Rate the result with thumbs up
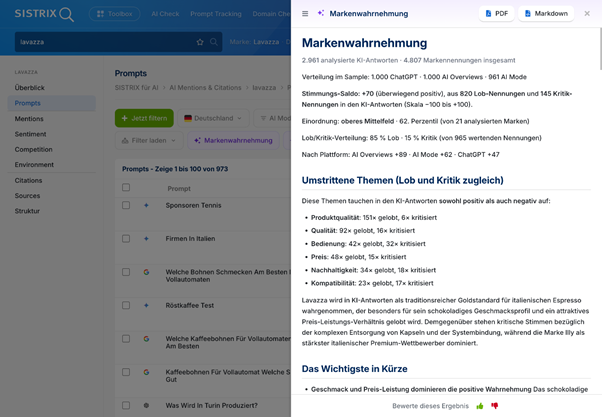The width and height of the screenshot is (602, 417). coord(480,406)
